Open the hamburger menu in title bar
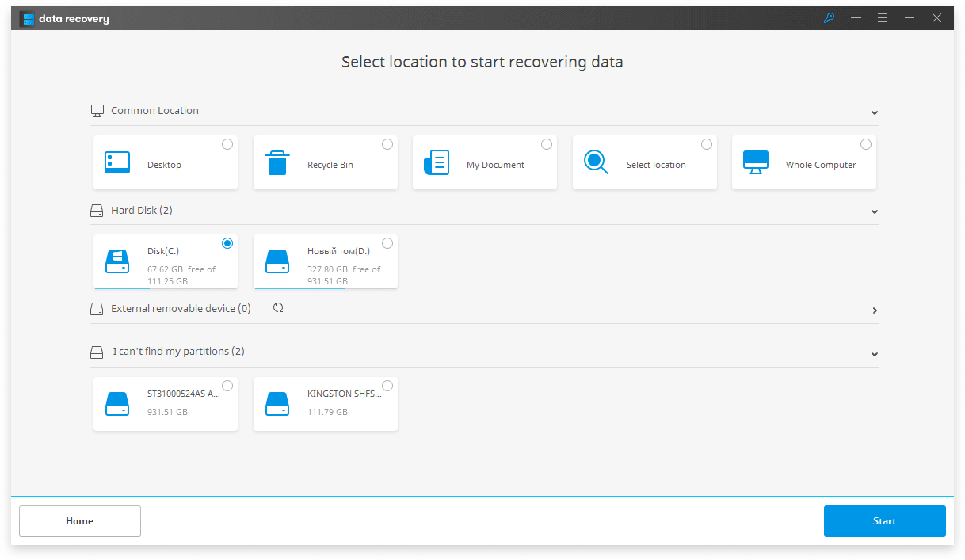Image resolution: width=965 pixels, height=560 pixels. coord(883,18)
